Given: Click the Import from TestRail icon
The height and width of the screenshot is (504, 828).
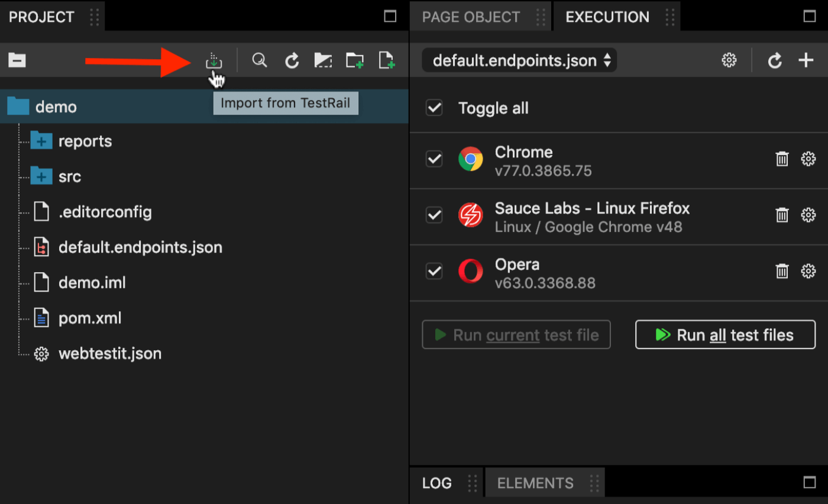Looking at the screenshot, I should pos(214,60).
